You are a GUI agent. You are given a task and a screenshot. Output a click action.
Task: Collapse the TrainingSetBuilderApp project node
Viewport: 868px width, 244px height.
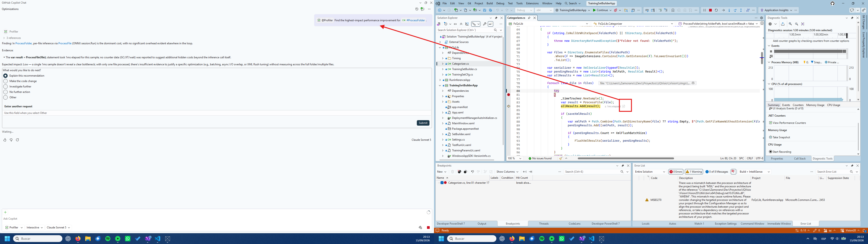[x=440, y=86]
